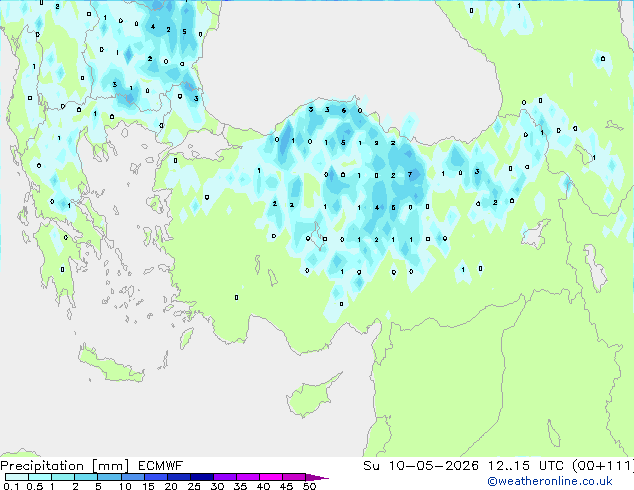Select the '12..15 UTC' time text
Screen dimensions: 634x490
click(526, 466)
